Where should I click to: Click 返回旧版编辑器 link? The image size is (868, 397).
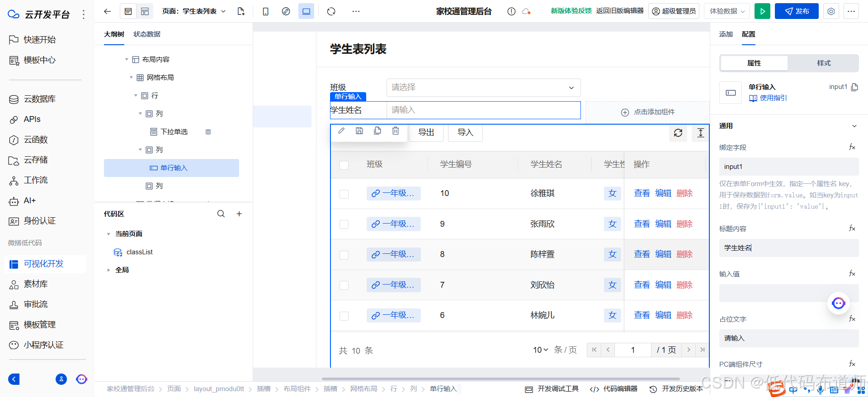(x=620, y=11)
